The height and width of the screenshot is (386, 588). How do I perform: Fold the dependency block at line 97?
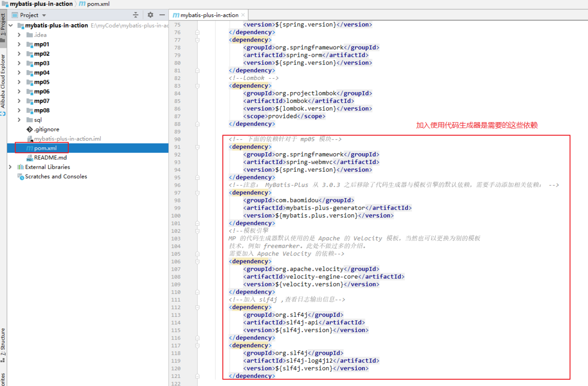(198, 193)
